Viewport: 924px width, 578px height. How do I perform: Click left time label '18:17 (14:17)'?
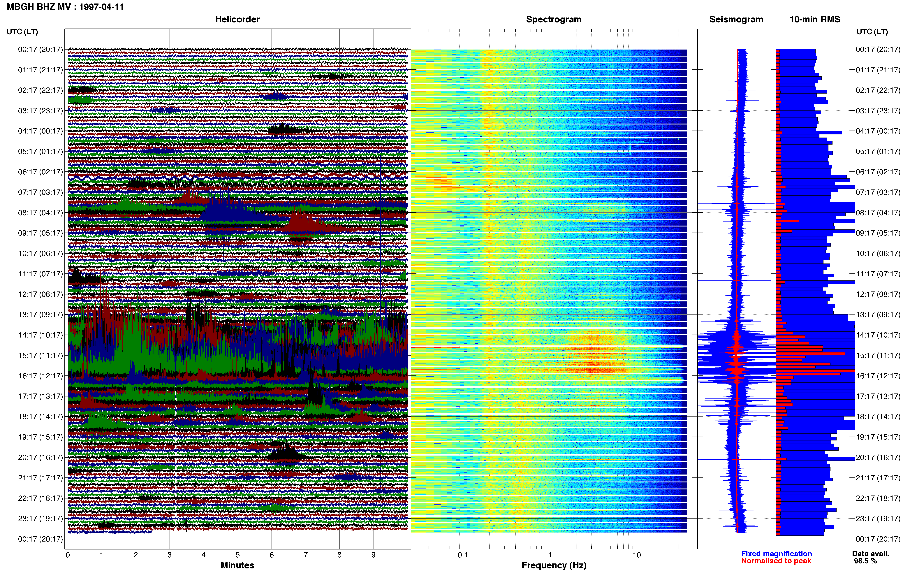(41, 417)
